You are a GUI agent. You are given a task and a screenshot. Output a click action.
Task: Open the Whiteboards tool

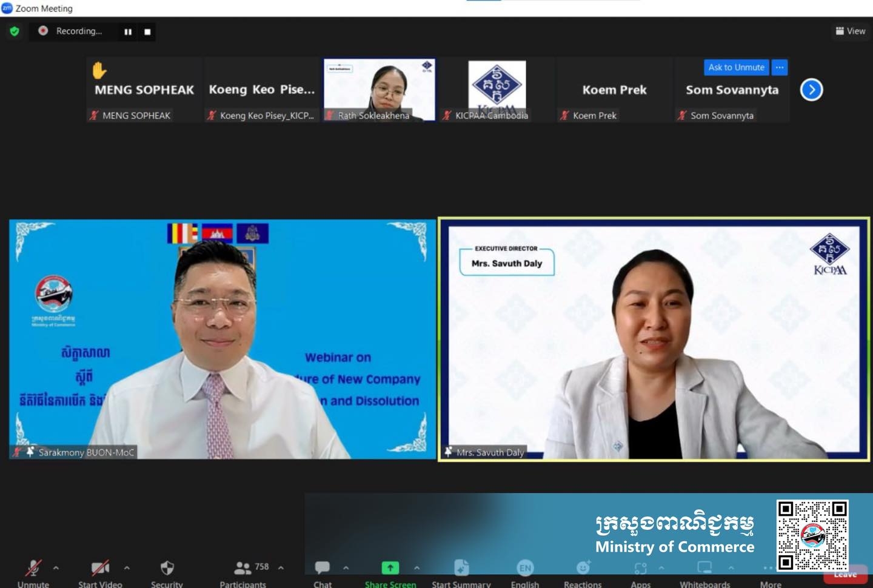pyautogui.click(x=704, y=568)
